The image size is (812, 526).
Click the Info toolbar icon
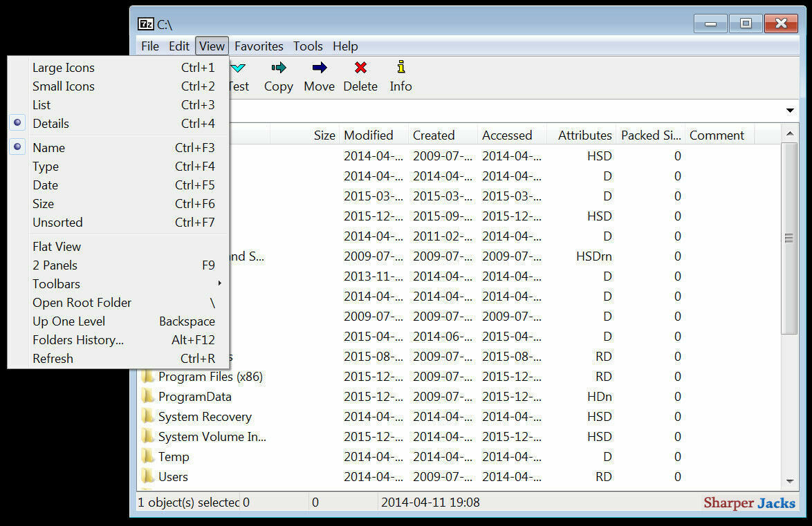click(401, 67)
